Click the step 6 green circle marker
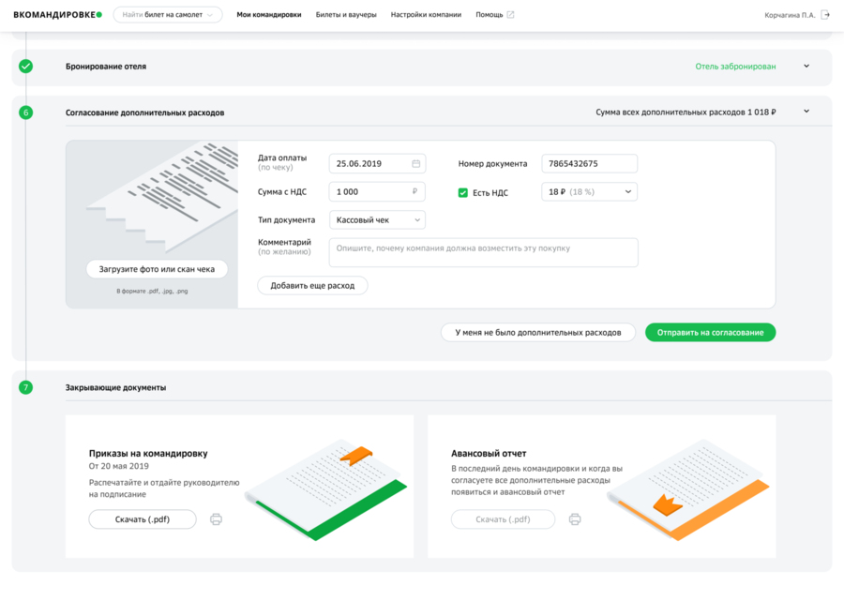The height and width of the screenshot is (616, 844). tap(26, 113)
